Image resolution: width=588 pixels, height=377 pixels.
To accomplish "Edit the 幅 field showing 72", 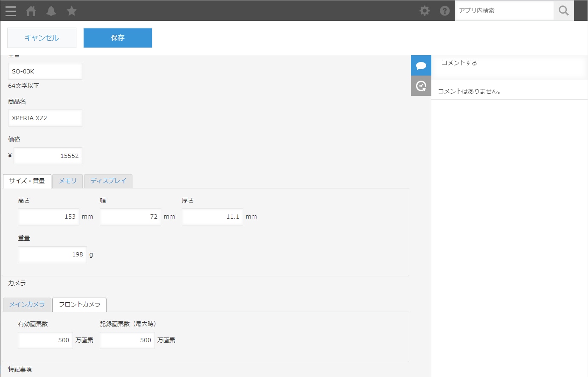I will (130, 217).
